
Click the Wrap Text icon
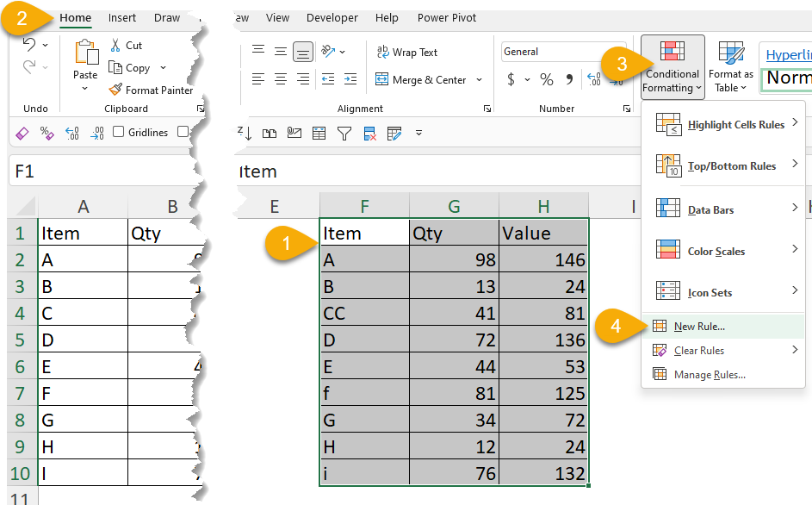(x=382, y=53)
